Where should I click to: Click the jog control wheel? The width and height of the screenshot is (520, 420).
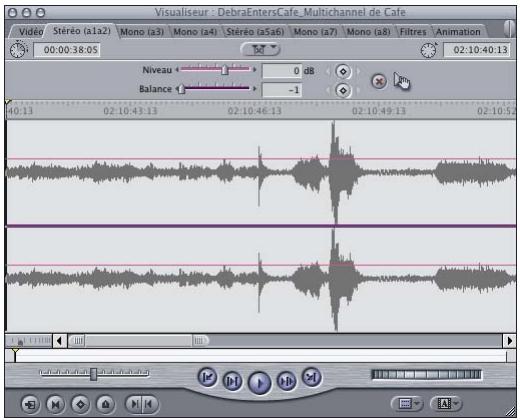click(x=426, y=374)
